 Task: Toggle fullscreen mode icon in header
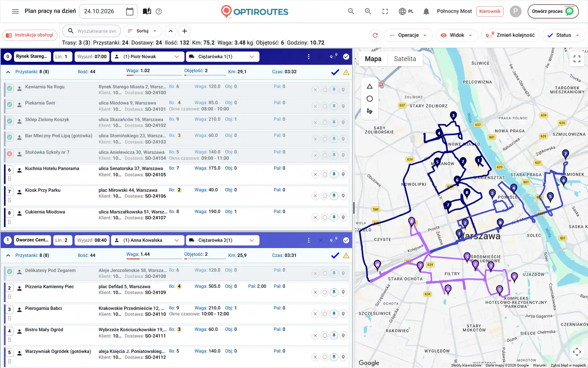click(x=385, y=11)
